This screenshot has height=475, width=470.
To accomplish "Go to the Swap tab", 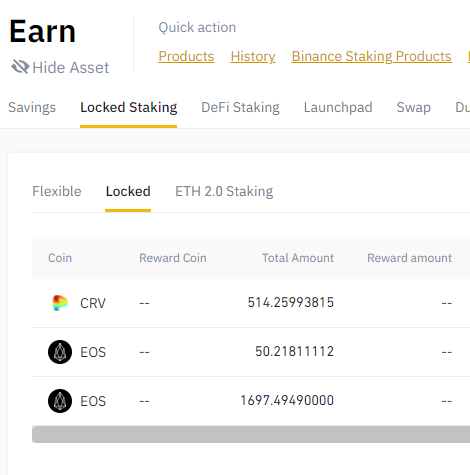I will (414, 107).
